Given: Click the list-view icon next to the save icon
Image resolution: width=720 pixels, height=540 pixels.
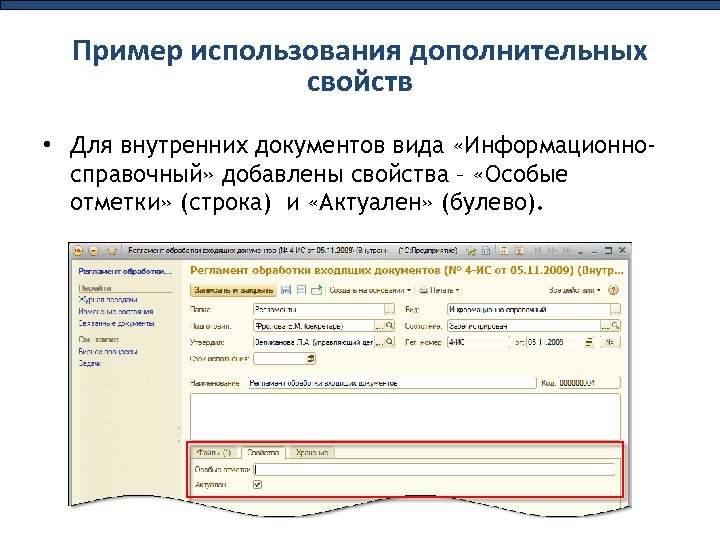Looking at the screenshot, I should tap(301, 290).
